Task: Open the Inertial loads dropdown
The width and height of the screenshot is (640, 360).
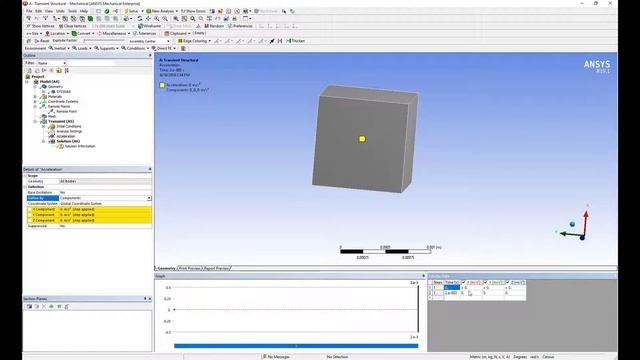Action: coord(59,48)
